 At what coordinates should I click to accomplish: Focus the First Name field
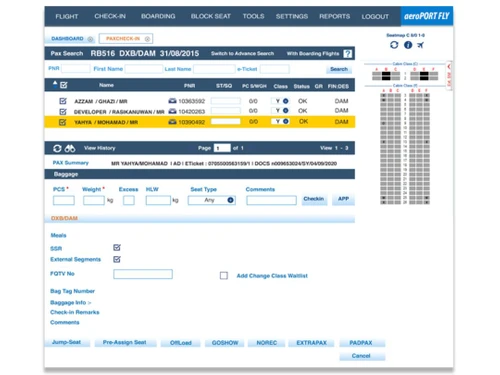click(144, 69)
